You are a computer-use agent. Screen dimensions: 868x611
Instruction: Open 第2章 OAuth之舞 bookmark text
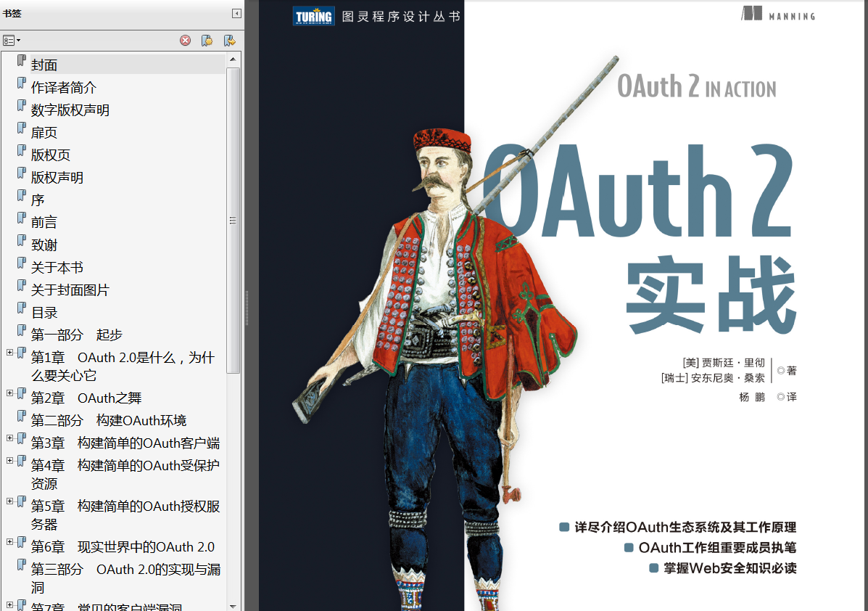86,398
